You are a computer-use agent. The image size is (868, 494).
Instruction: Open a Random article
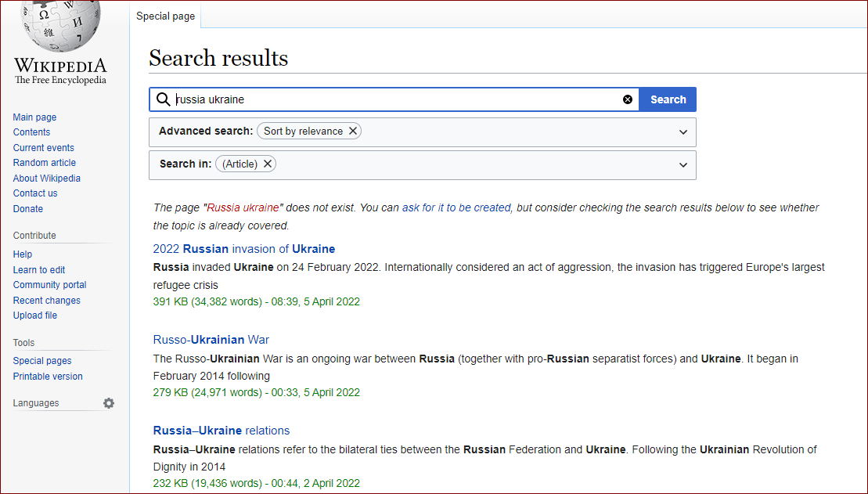coord(45,162)
